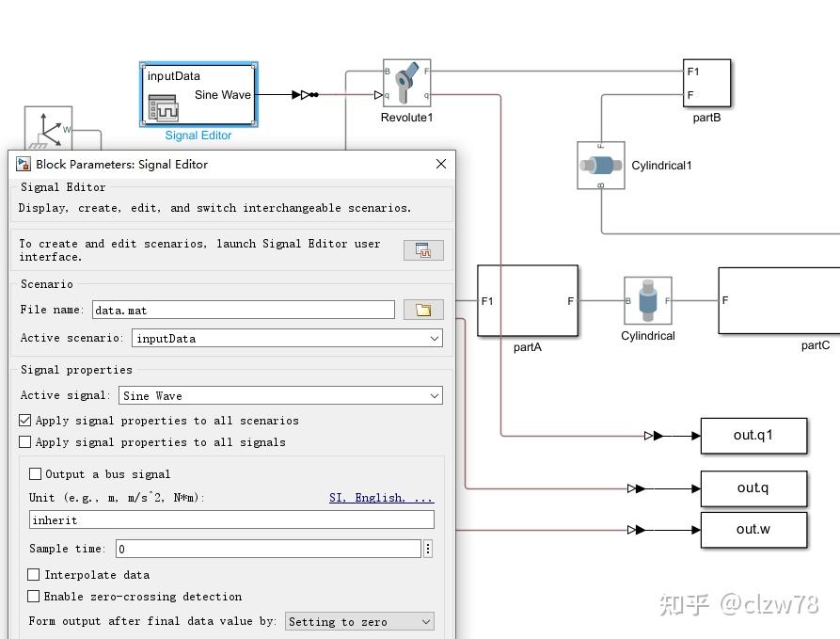Enable Output a bus signal
The width and height of the screenshot is (840, 639).
coord(34,473)
